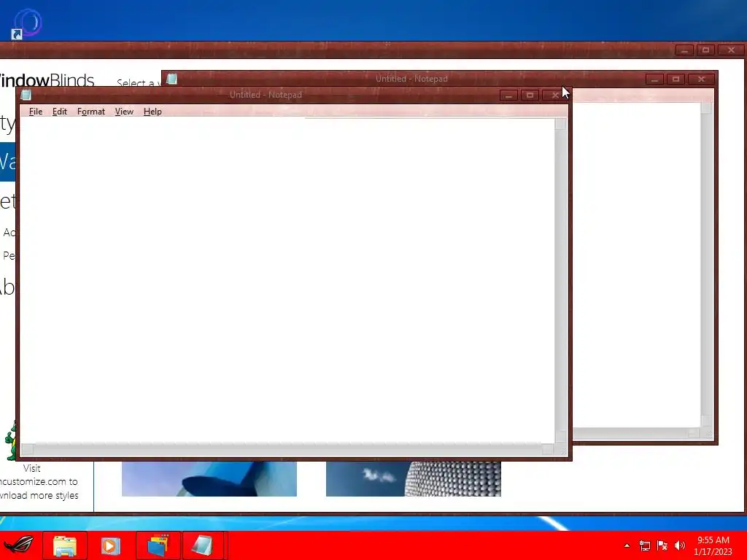Screen dimensions: 747x560
Task: Switch to Notepad via taskbar icon
Action: coord(203,545)
